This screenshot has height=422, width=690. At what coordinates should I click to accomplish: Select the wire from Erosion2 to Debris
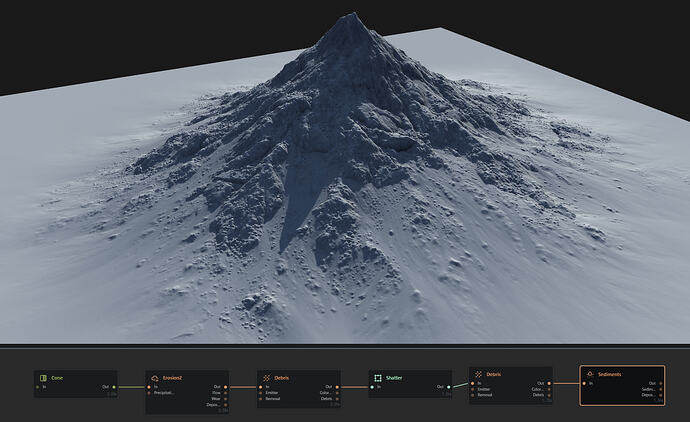(243, 387)
